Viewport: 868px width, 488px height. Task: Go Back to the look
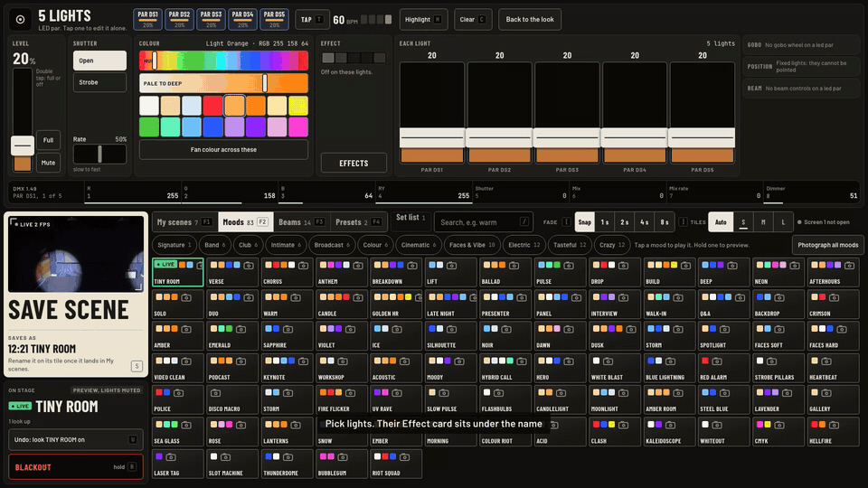530,19
